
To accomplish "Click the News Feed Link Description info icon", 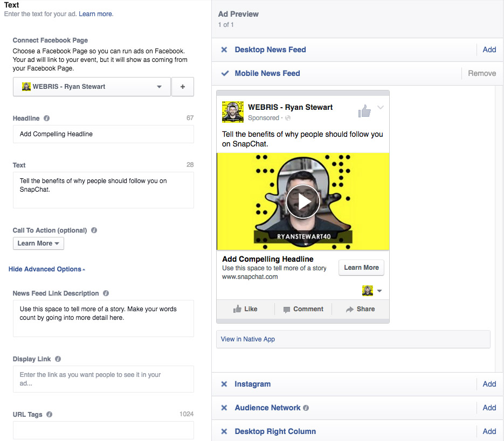I will [x=106, y=293].
